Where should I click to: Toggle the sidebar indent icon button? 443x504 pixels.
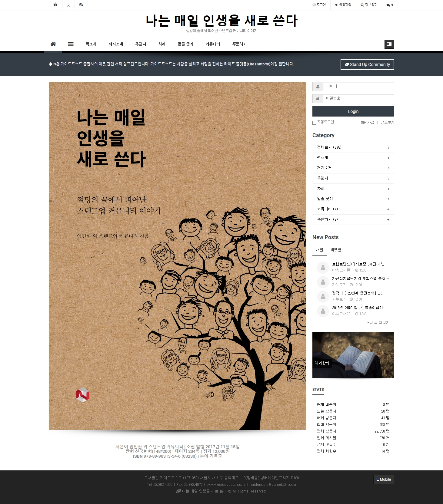coord(389,44)
